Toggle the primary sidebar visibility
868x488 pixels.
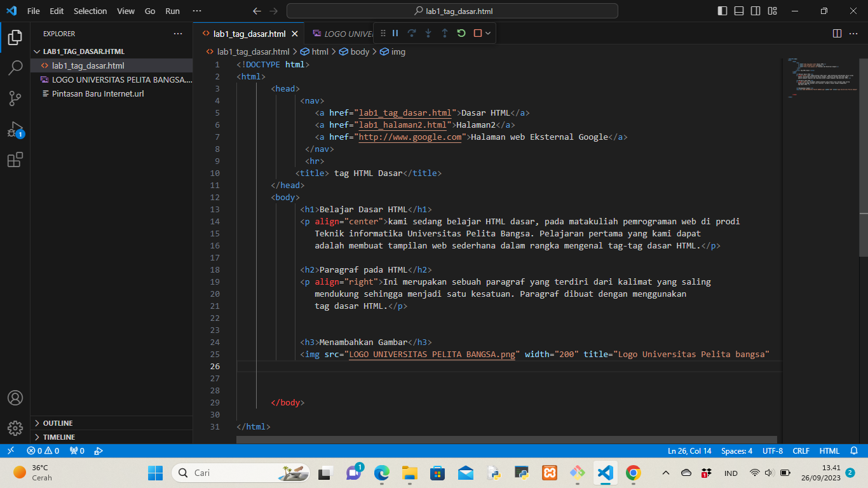click(722, 11)
